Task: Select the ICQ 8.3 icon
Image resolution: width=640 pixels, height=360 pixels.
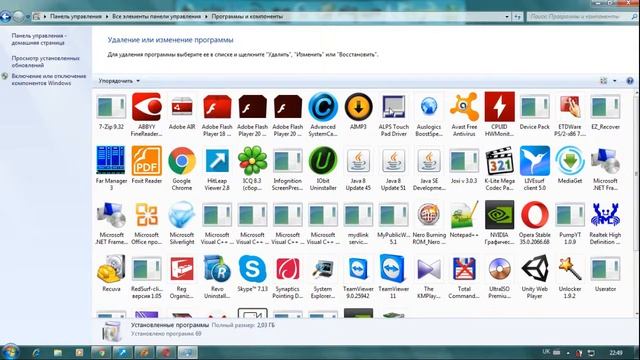Action: 252,160
